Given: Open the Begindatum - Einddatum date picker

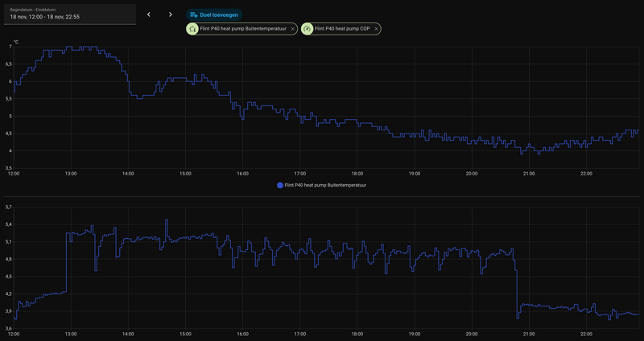Looking at the screenshot, I should tap(68, 13).
